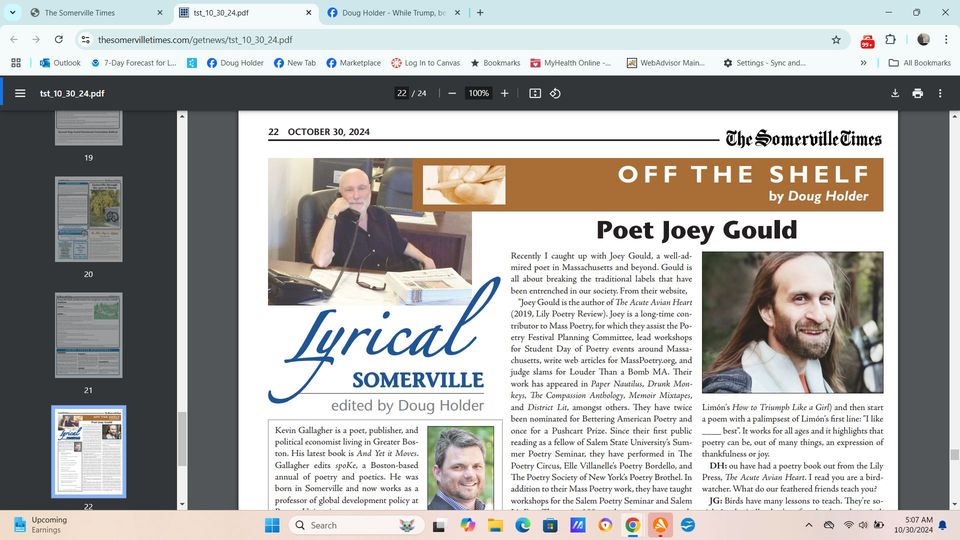This screenshot has height=540, width=960.
Task: Select page 20 thumbnail
Action: (89, 219)
